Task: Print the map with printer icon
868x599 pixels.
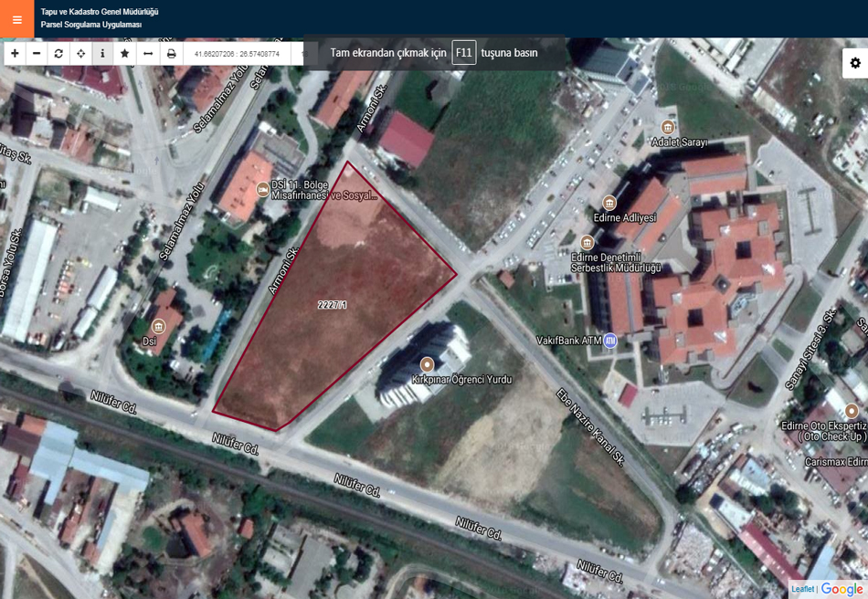Action: [172, 54]
